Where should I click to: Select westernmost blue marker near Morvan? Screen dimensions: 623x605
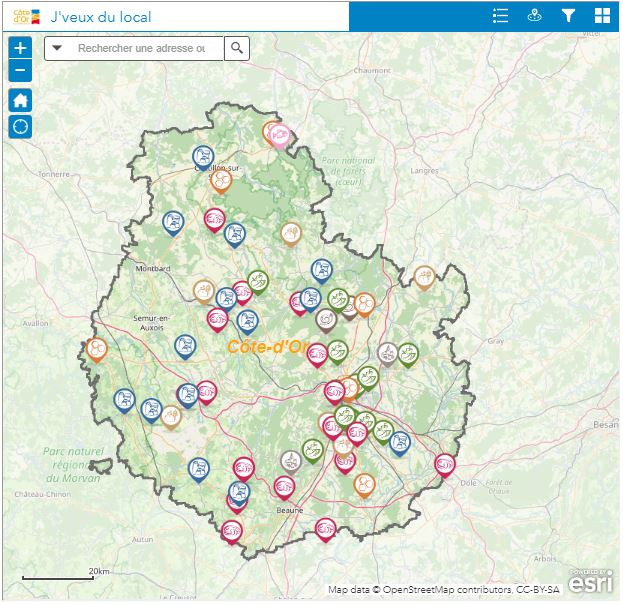(124, 400)
